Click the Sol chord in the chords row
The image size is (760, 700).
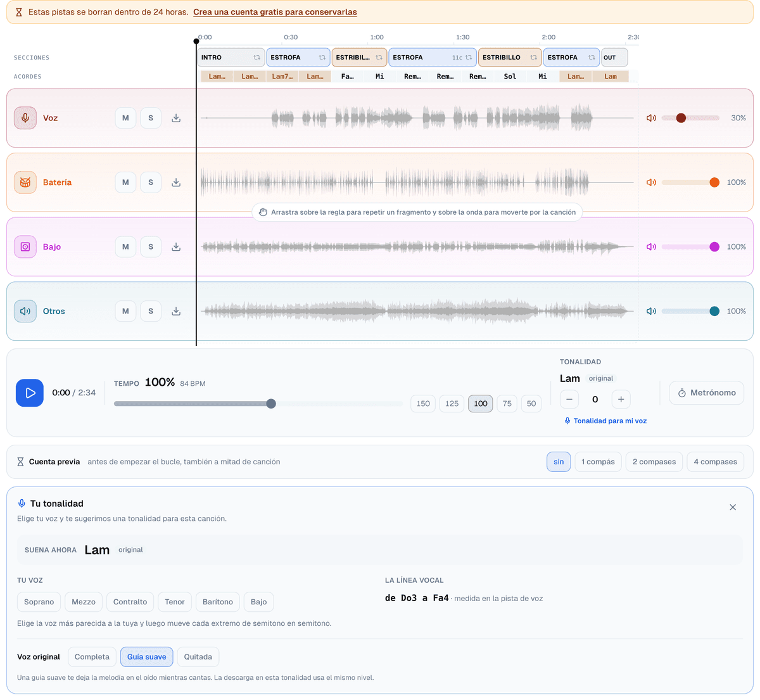tap(510, 77)
